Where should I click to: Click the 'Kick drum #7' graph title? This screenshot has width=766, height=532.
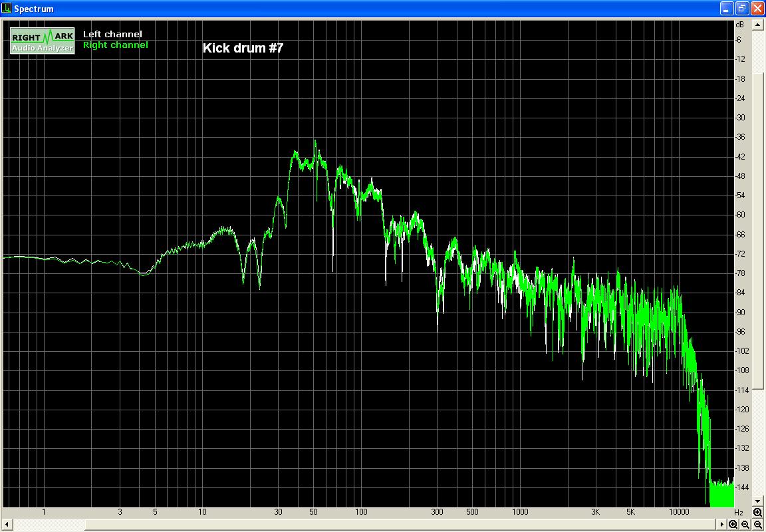tap(243, 48)
